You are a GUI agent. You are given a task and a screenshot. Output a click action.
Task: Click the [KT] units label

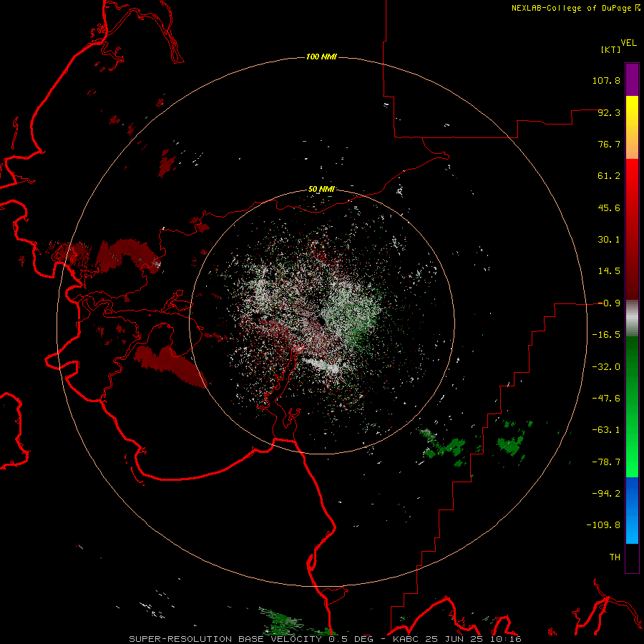click(611, 49)
